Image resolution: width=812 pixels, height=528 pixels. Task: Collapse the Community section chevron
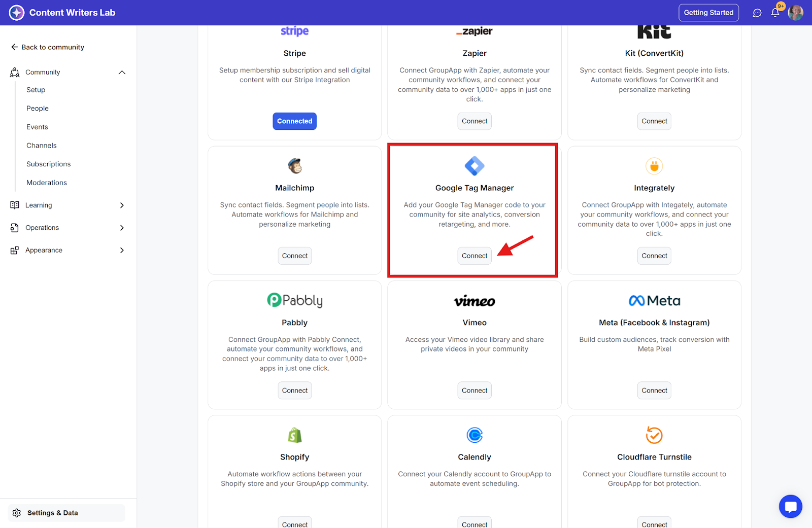[122, 73]
